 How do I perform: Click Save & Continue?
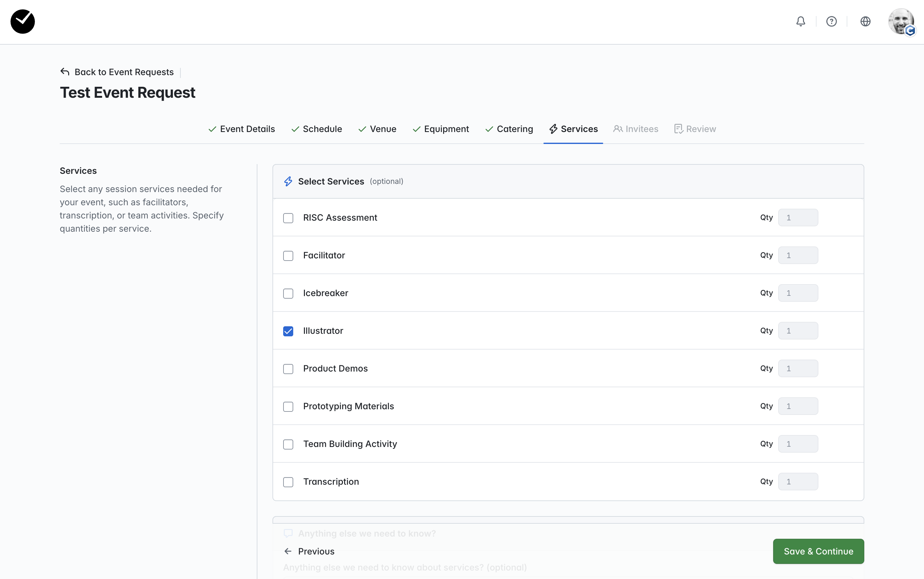click(818, 551)
